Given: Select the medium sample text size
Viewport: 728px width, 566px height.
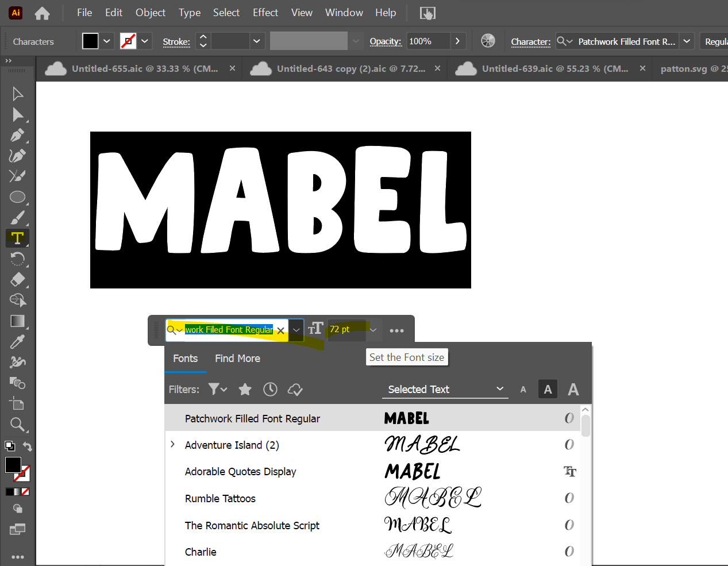Looking at the screenshot, I should pyautogui.click(x=548, y=390).
